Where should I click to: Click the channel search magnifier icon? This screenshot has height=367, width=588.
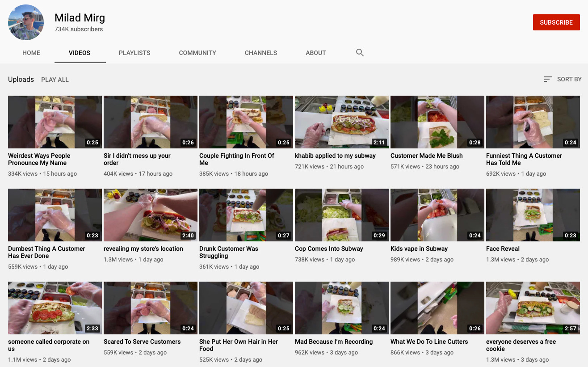(360, 53)
